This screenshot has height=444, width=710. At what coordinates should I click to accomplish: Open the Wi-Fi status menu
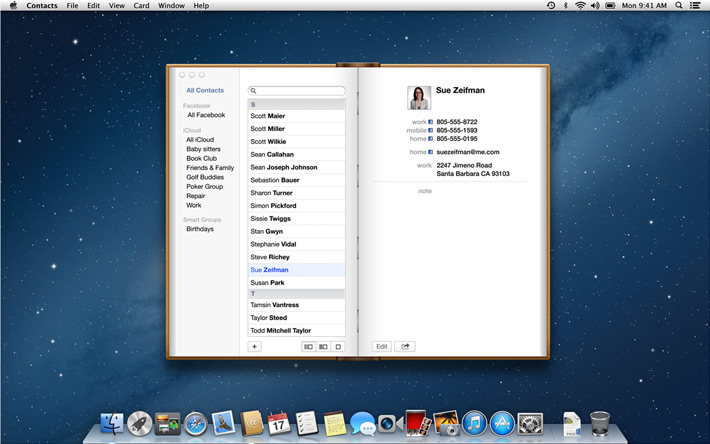(x=580, y=6)
